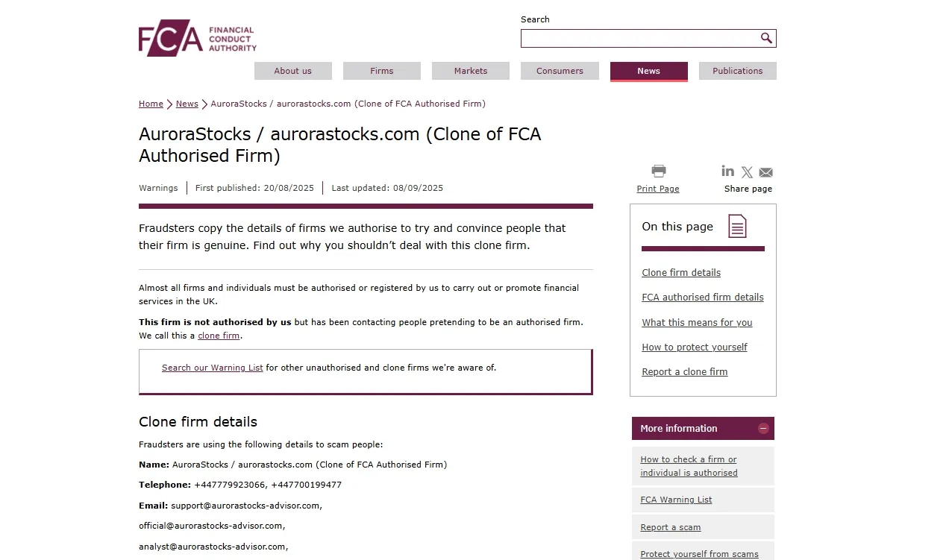This screenshot has height=560, width=952.
Task: Open the About us menu
Action: click(x=292, y=71)
